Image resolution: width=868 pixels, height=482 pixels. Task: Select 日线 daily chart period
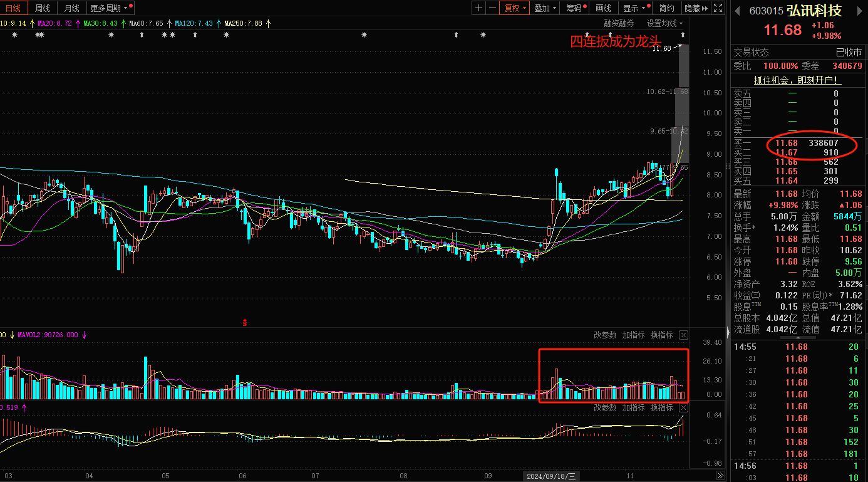[x=13, y=8]
